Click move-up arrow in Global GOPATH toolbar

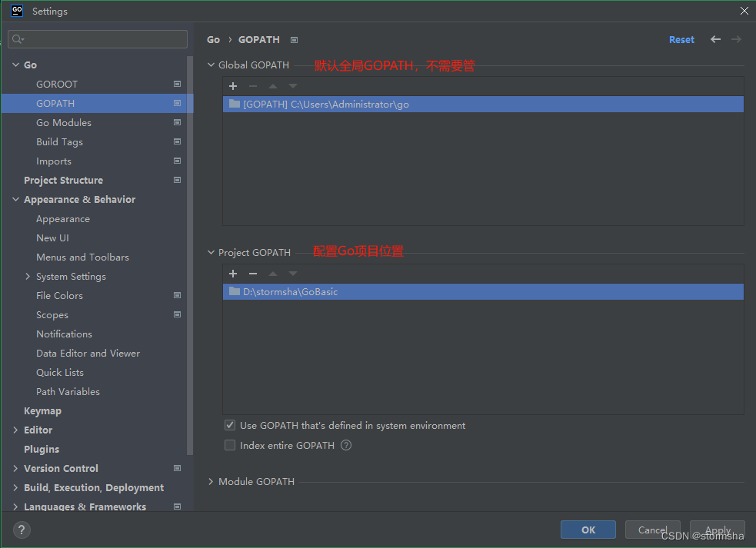pyautogui.click(x=273, y=86)
